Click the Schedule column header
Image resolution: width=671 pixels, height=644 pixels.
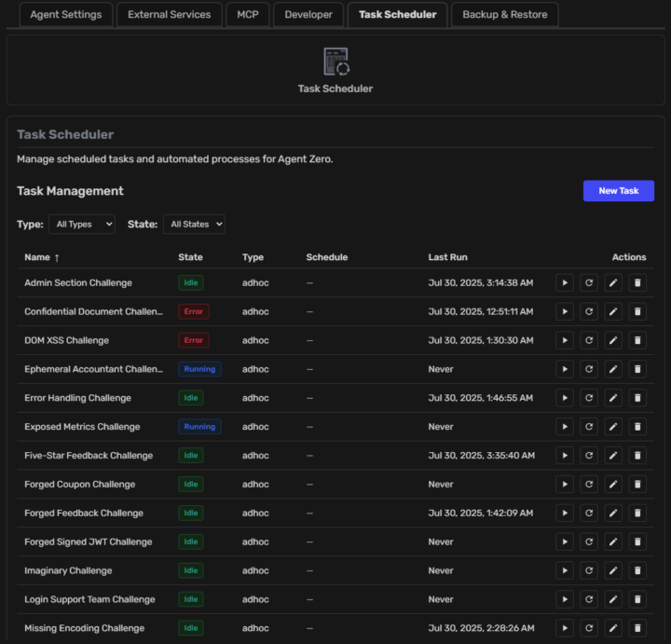327,257
